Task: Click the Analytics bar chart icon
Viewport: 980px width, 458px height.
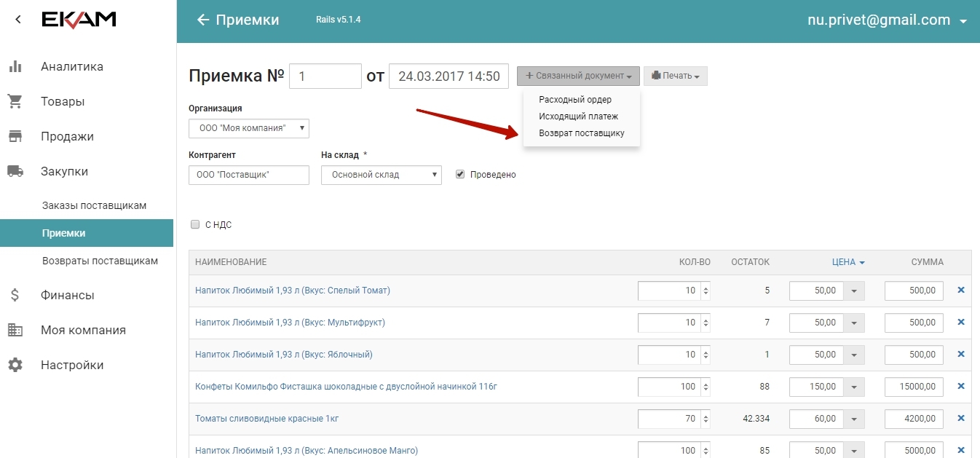Action: (15, 67)
